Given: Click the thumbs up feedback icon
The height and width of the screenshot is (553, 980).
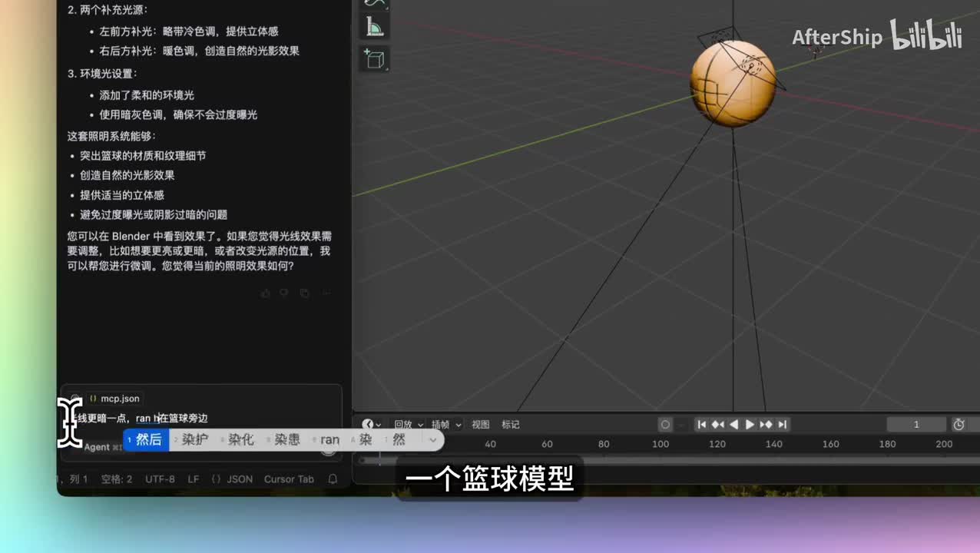Looking at the screenshot, I should point(266,293).
